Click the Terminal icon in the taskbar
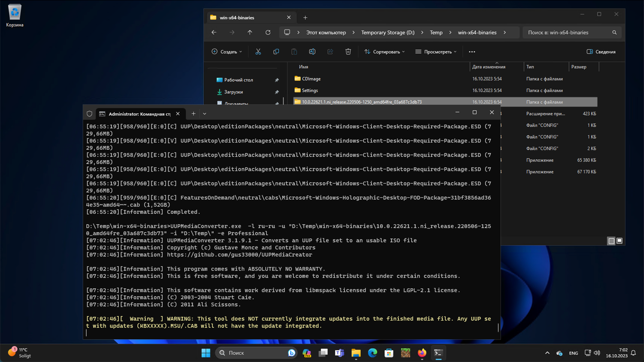This screenshot has height=362, width=644. click(438, 353)
